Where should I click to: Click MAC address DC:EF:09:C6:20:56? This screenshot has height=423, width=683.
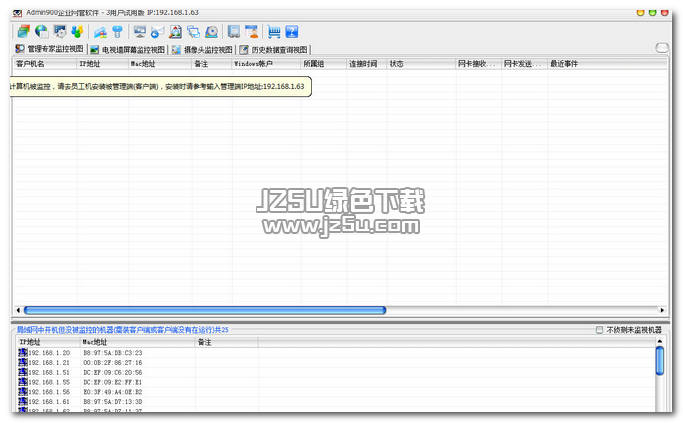pyautogui.click(x=113, y=372)
